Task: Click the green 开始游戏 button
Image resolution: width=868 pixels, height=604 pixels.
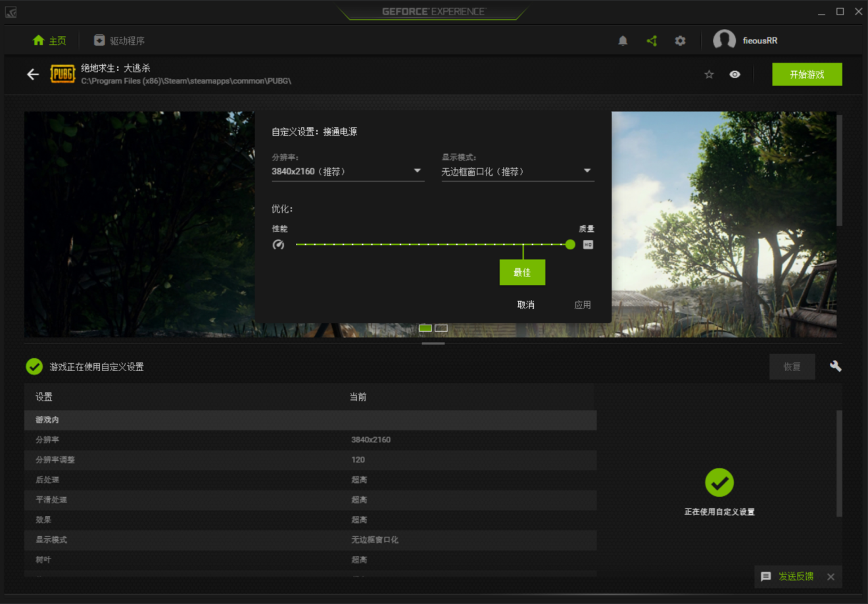Action: [806, 74]
